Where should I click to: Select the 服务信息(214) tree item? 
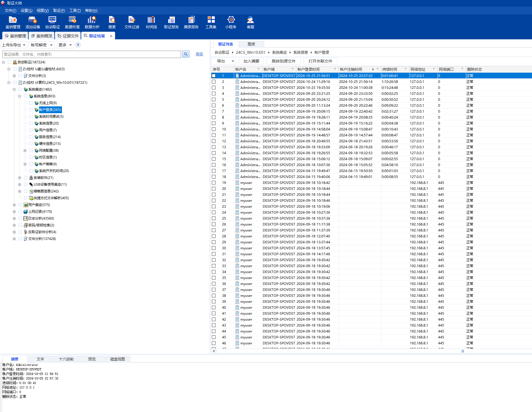click(50, 137)
